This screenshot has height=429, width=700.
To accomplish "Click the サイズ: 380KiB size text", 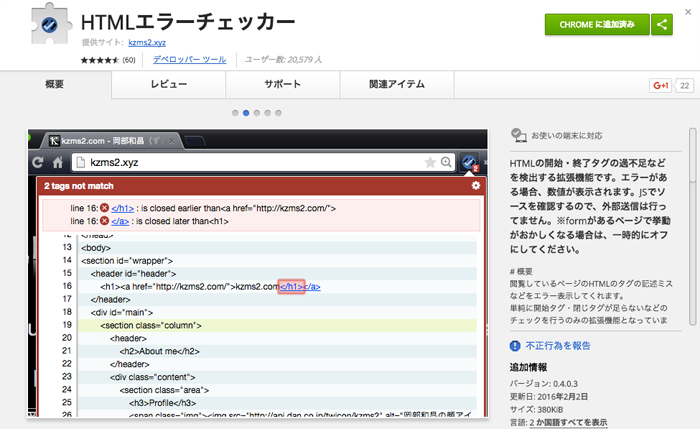I will [x=537, y=410].
